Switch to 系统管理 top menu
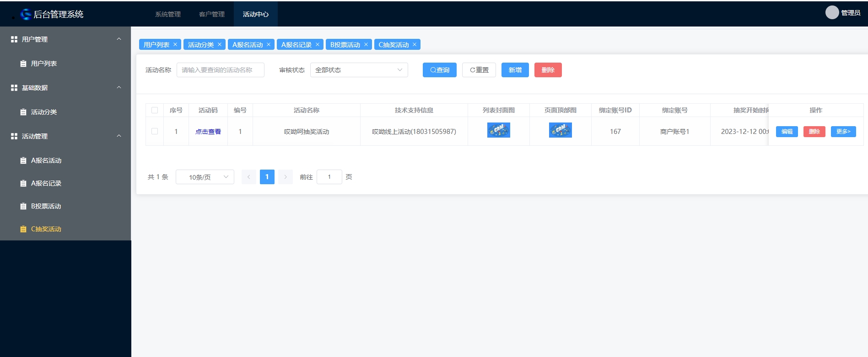 click(x=168, y=14)
